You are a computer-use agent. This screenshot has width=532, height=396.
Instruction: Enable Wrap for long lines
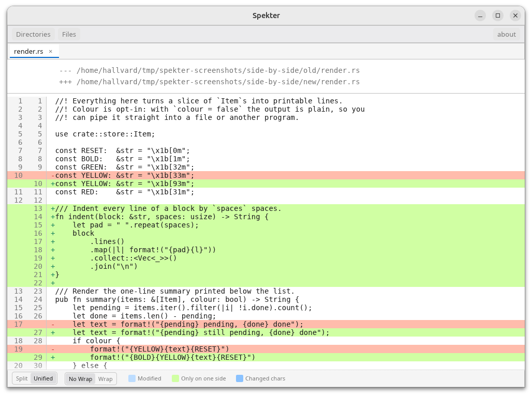(x=105, y=379)
